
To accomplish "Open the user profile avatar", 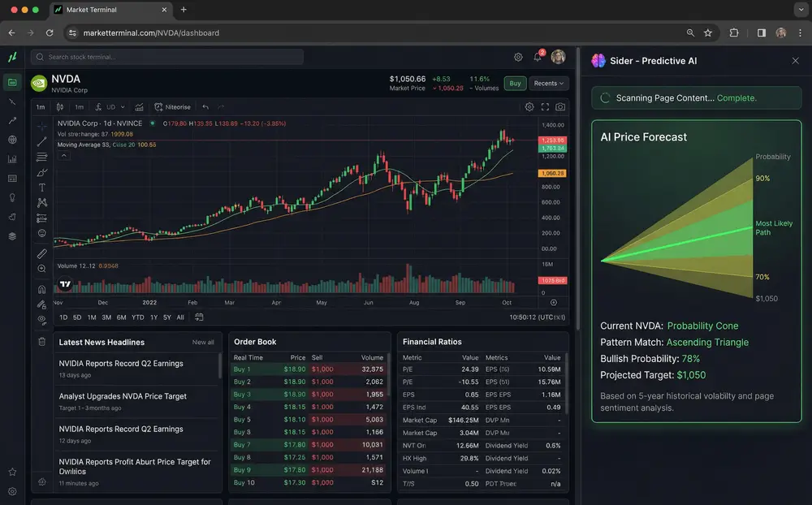I will [x=559, y=57].
